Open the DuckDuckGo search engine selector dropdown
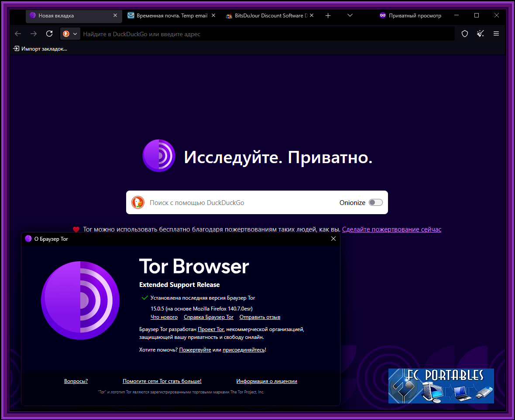Viewport: 515px width, 420px height. (x=70, y=34)
